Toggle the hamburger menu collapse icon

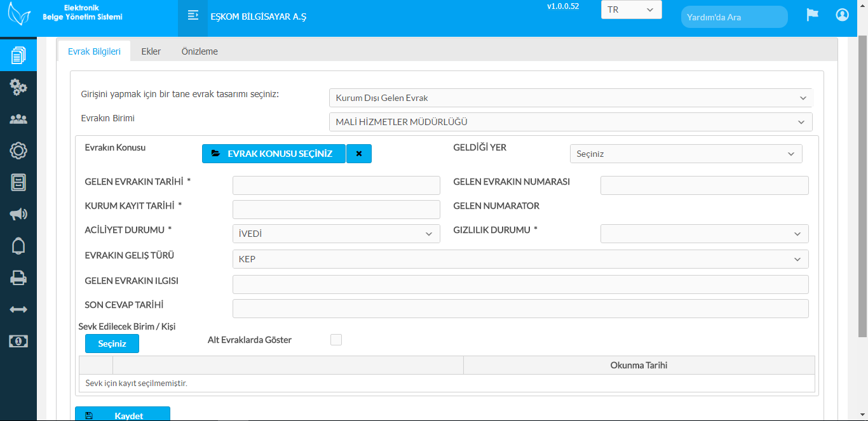pyautogui.click(x=193, y=15)
